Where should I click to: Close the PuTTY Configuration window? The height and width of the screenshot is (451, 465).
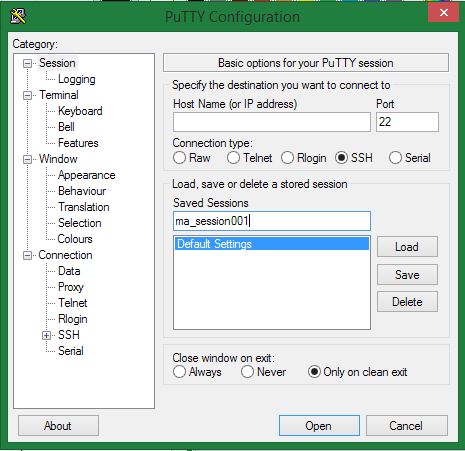click(443, 13)
